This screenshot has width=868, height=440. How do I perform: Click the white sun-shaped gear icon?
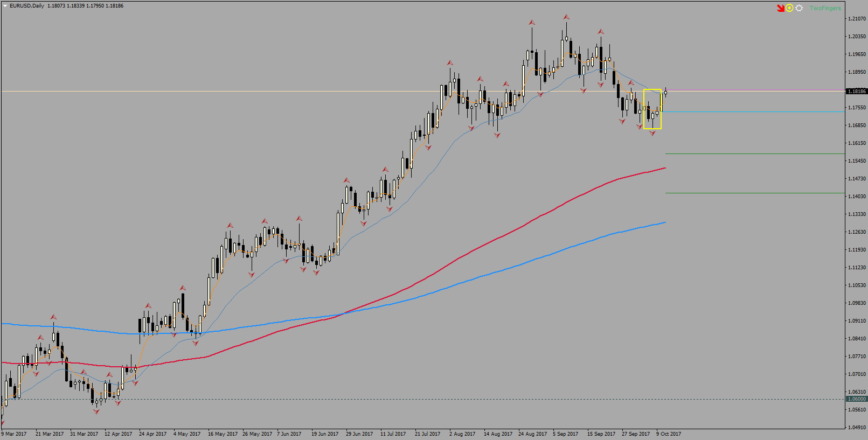pyautogui.click(x=799, y=8)
